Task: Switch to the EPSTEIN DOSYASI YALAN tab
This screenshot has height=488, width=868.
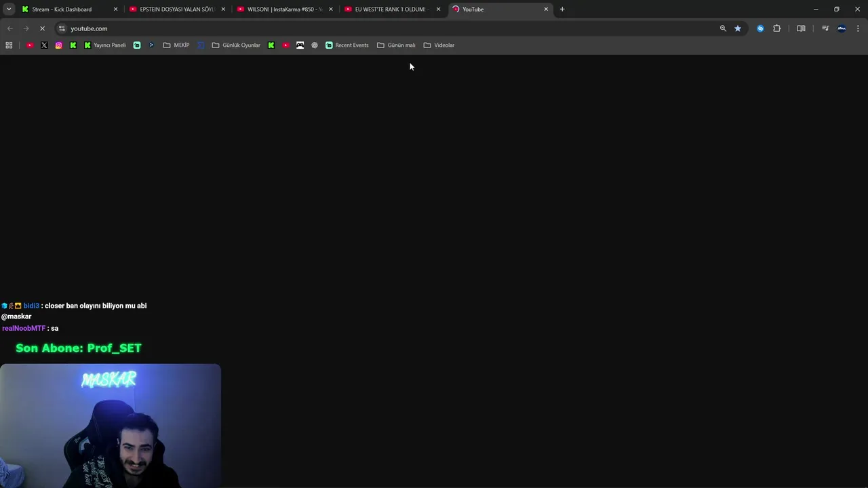Action: coord(176,9)
